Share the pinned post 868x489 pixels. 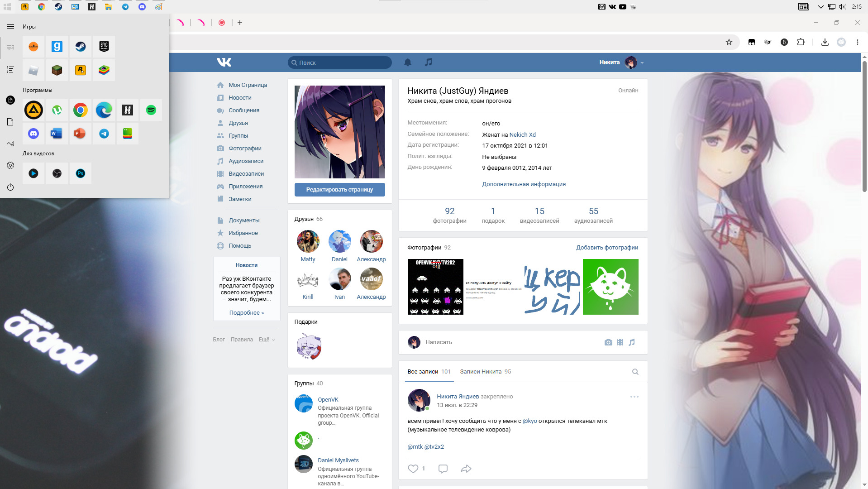pyautogui.click(x=466, y=469)
